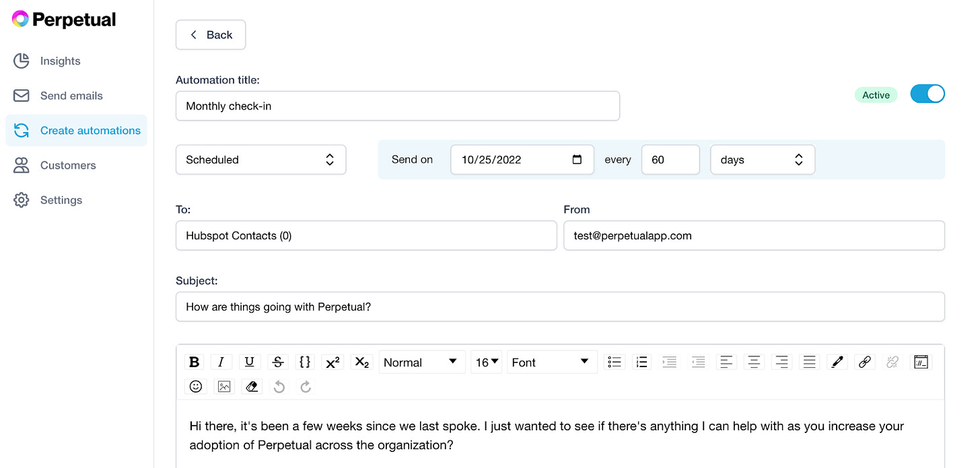Align text to the right

click(x=781, y=362)
